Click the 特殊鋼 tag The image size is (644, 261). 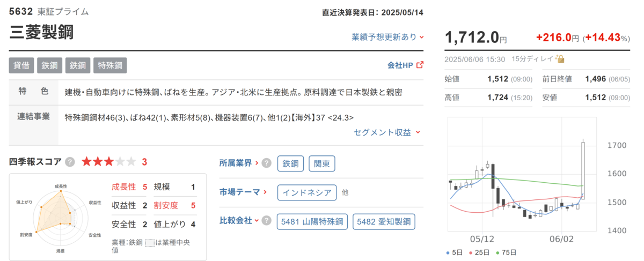(110, 65)
